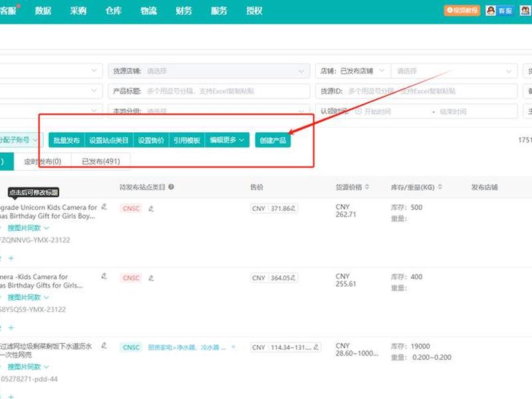Click the plus icon under FZQNNVG-YMX-23122
The width and height of the screenshot is (532, 399).
(11, 258)
